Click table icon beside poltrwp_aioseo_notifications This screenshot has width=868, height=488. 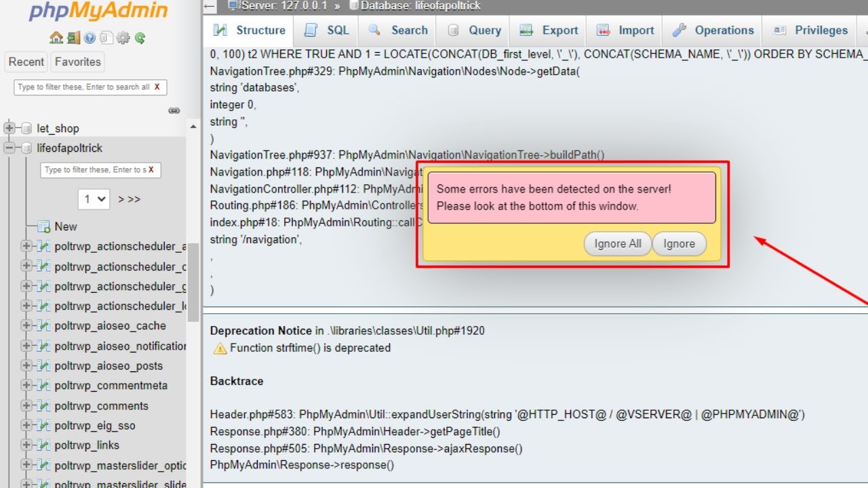tap(44, 346)
